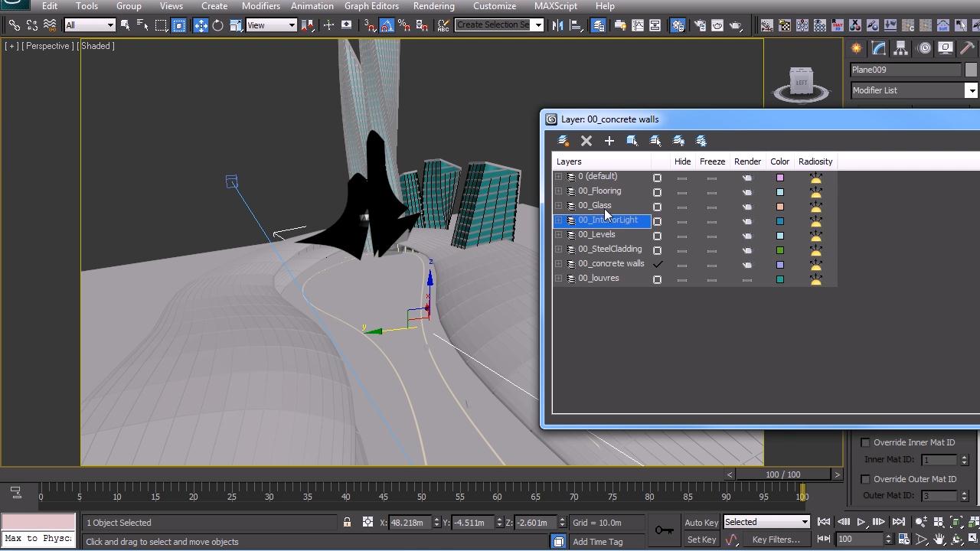Screen dimensions: 980x551
Task: Toggle Window/Crossing selection mode
Action: [178, 25]
